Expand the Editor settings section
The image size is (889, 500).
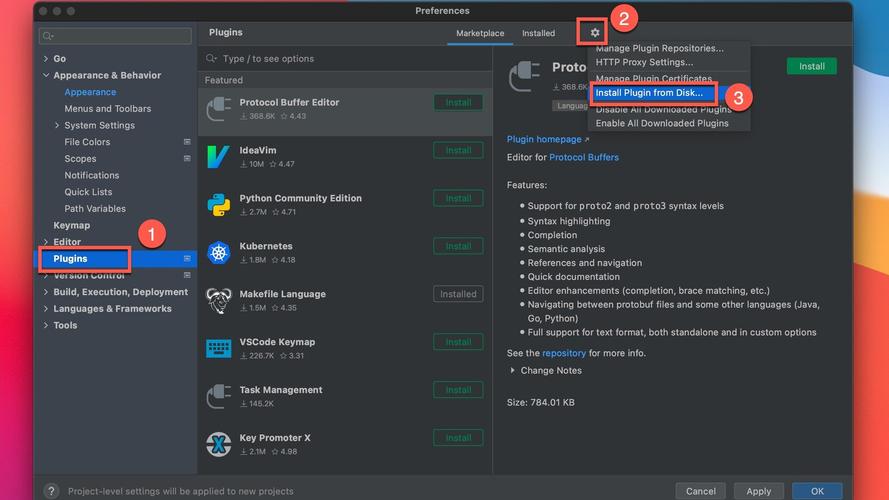(46, 242)
